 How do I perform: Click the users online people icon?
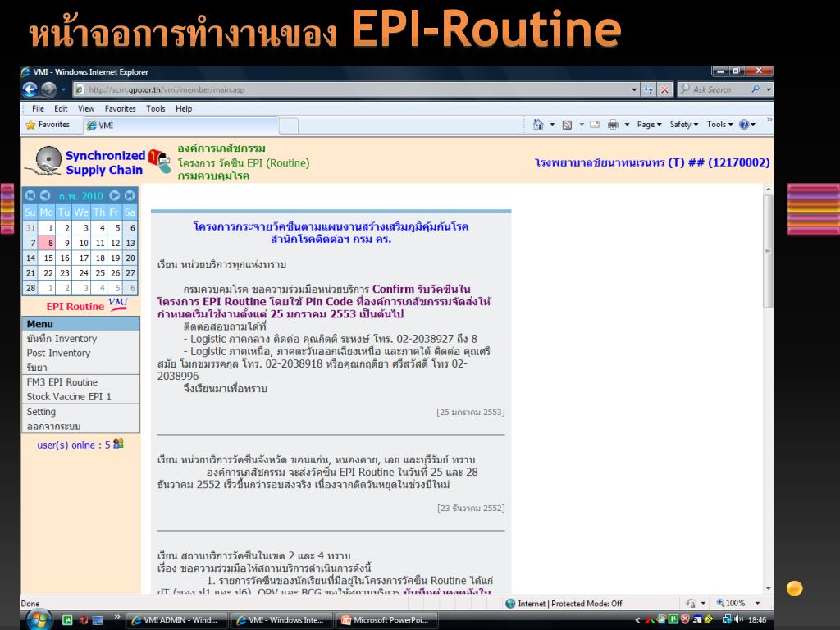pos(118,444)
